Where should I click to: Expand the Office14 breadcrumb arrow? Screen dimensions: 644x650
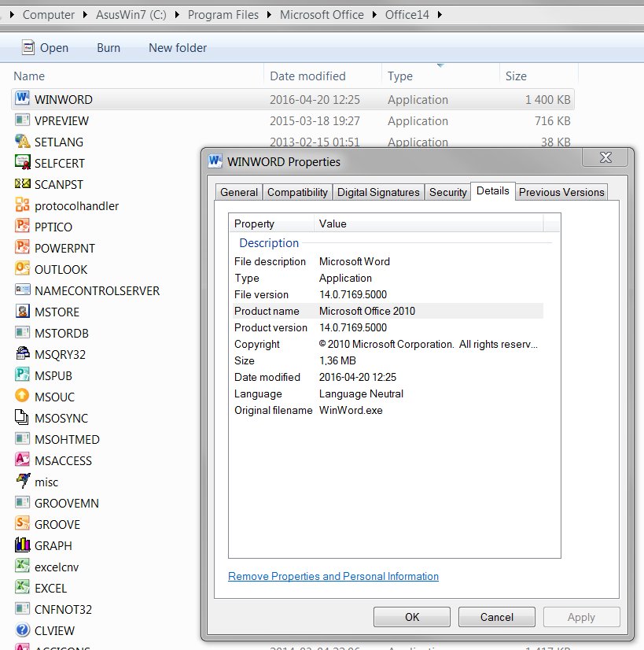coord(439,15)
